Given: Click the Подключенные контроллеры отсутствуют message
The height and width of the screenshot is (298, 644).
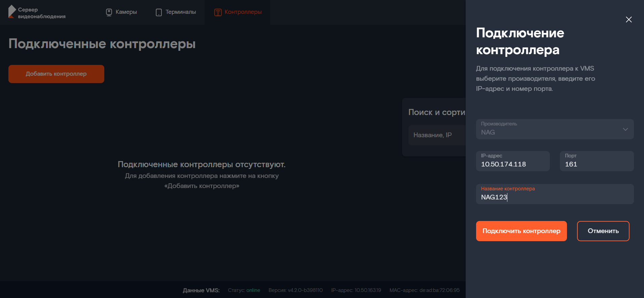Looking at the screenshot, I should pos(202,164).
